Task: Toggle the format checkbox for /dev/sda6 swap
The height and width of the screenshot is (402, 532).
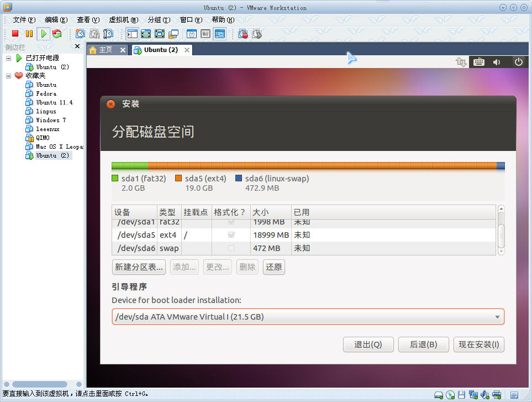Action: [231, 248]
